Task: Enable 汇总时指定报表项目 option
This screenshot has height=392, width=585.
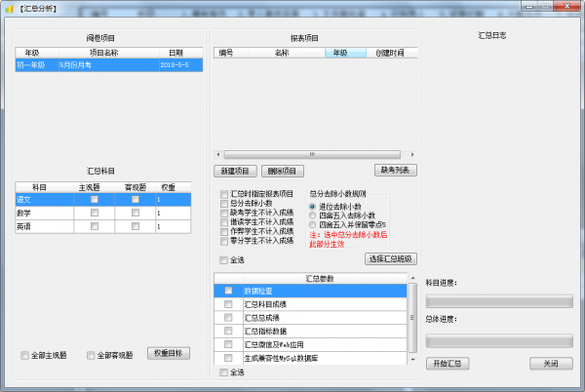Action: point(224,194)
